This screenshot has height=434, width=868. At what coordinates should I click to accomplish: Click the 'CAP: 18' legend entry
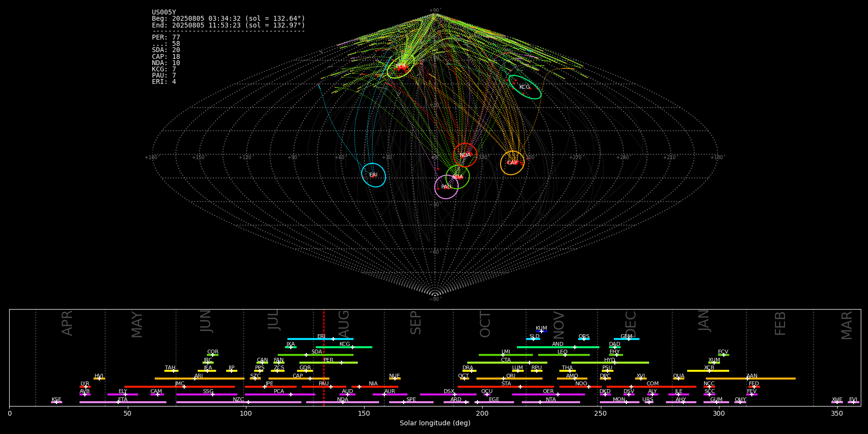(x=166, y=57)
